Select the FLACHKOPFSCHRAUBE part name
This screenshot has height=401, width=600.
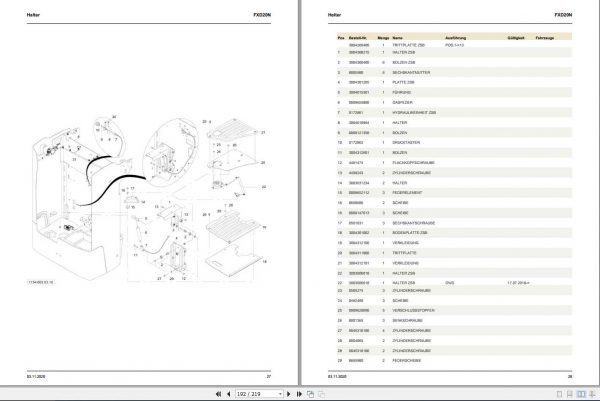tap(413, 163)
